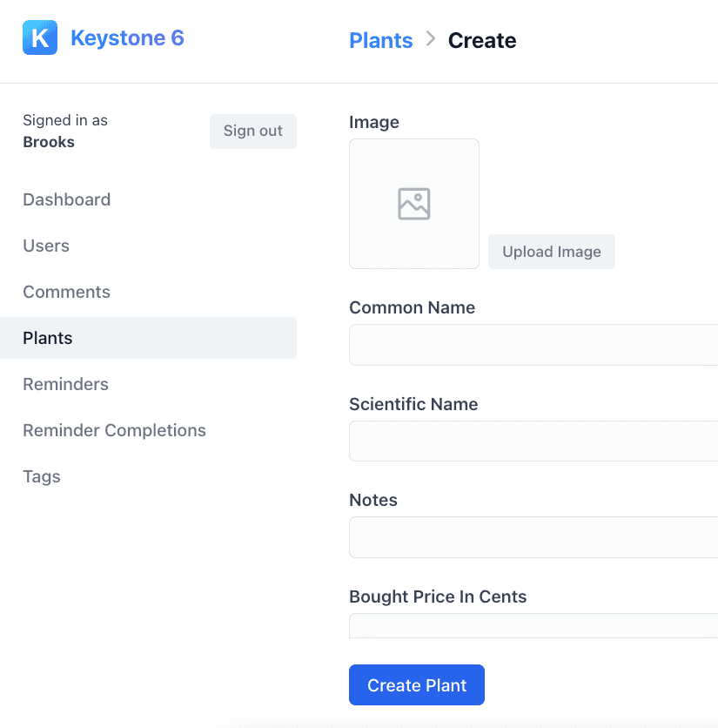This screenshot has height=728, width=718.
Task: Click the 'Common Name' field label
Action: coord(413,307)
